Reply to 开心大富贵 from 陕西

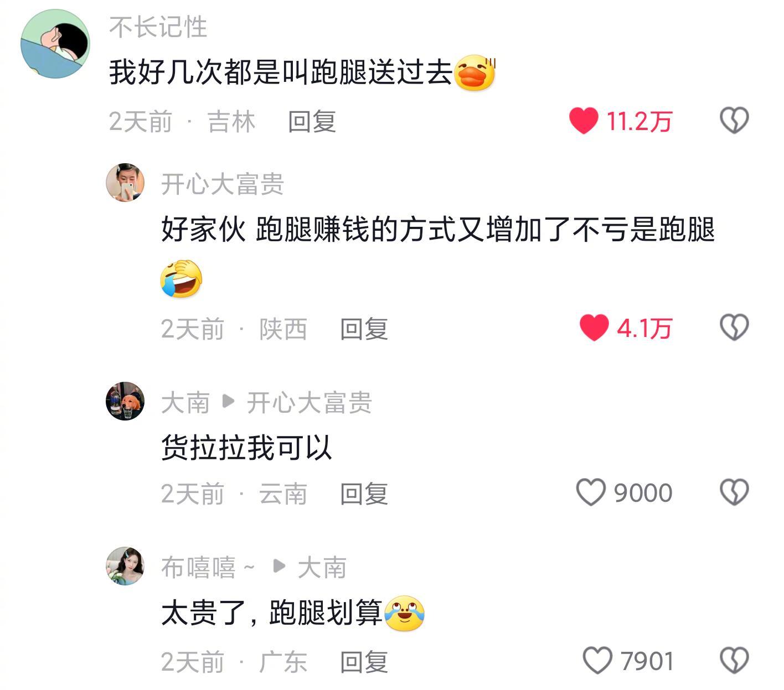[x=364, y=329]
